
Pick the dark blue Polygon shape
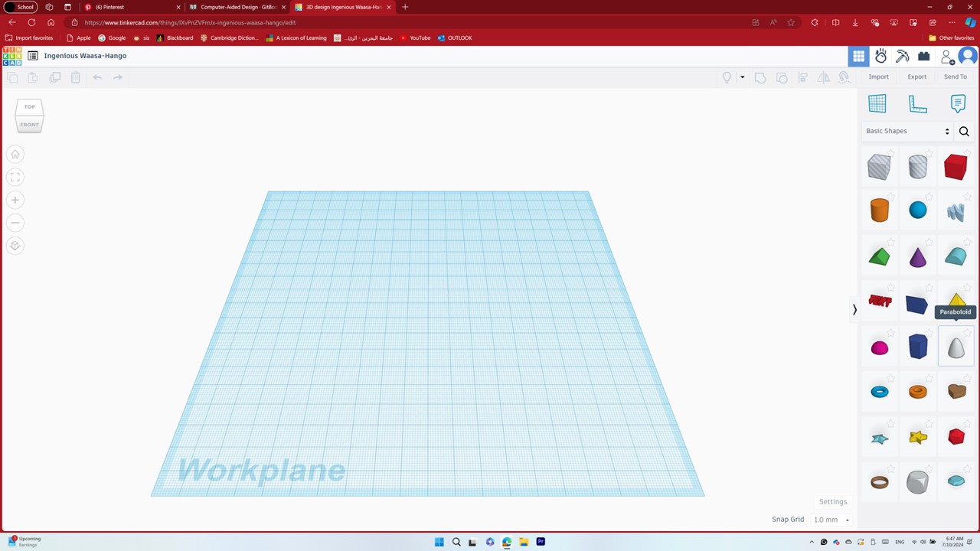pos(918,347)
